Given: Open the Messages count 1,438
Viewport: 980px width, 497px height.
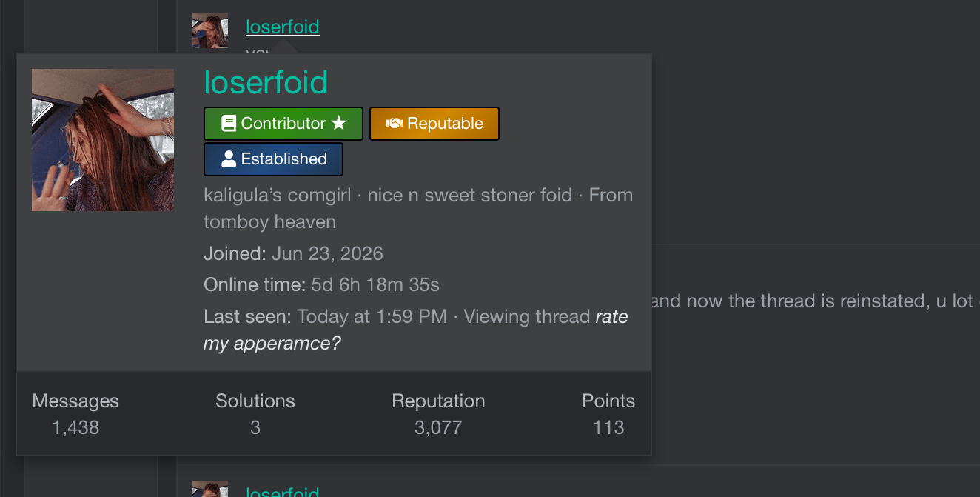Looking at the screenshot, I should coord(75,427).
